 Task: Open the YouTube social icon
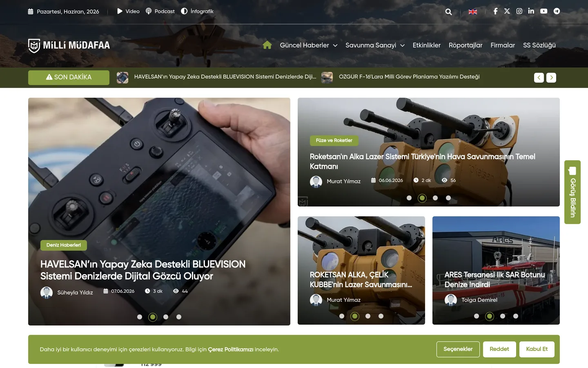tap(544, 11)
